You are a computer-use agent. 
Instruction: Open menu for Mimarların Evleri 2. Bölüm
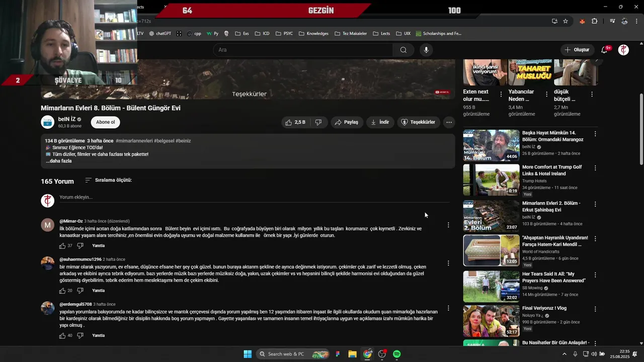[x=595, y=204]
